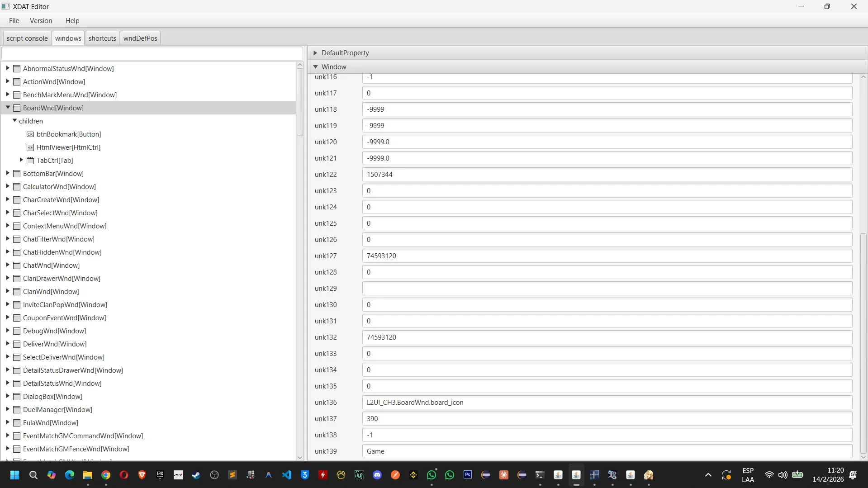Open the Version menu
The image size is (868, 488).
[41, 21]
